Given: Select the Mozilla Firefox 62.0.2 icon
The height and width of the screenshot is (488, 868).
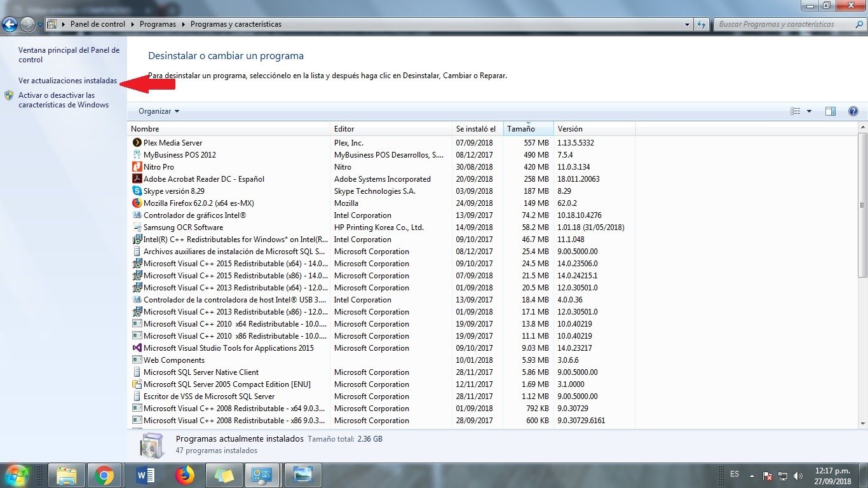Looking at the screenshot, I should pyautogui.click(x=137, y=203).
